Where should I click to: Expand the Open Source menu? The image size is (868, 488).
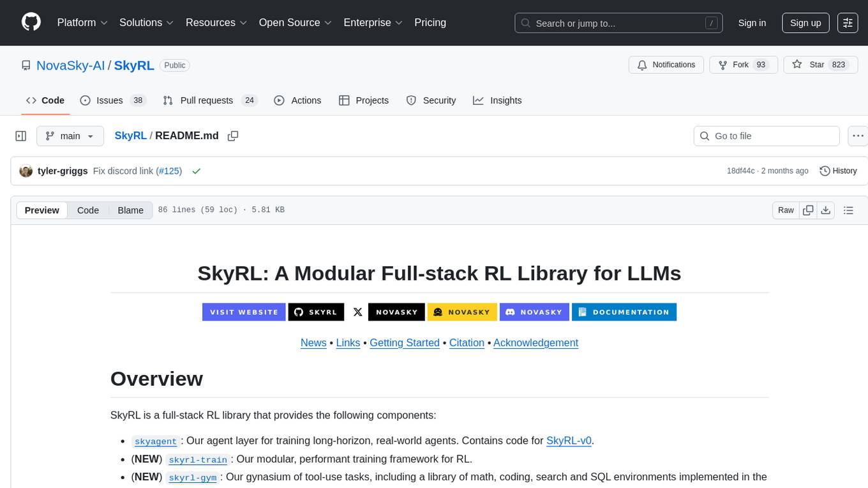pyautogui.click(x=296, y=22)
